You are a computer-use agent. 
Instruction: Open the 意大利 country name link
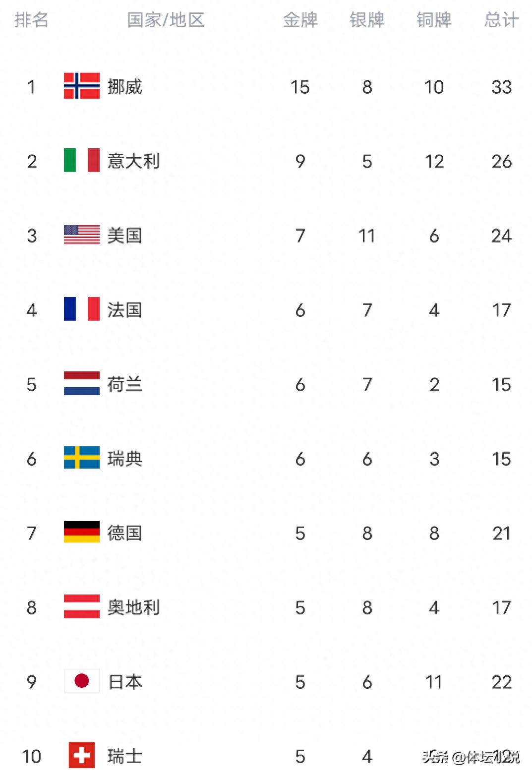coord(133,161)
